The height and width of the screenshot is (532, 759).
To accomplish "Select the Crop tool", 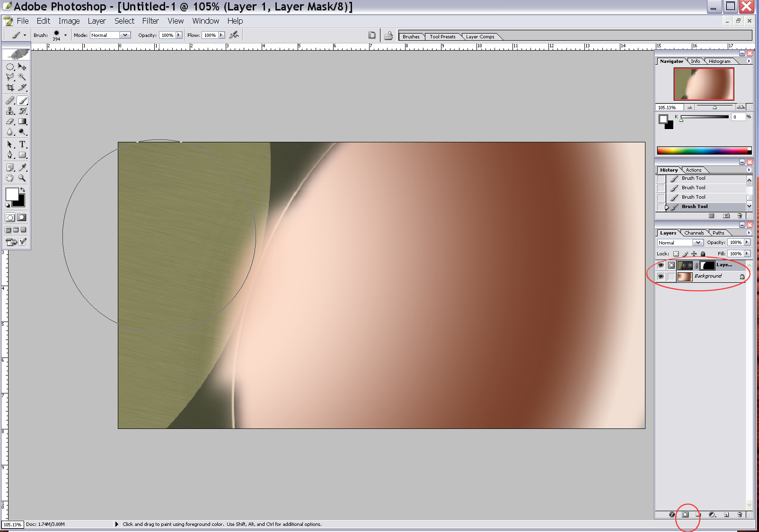I will tap(10, 87).
